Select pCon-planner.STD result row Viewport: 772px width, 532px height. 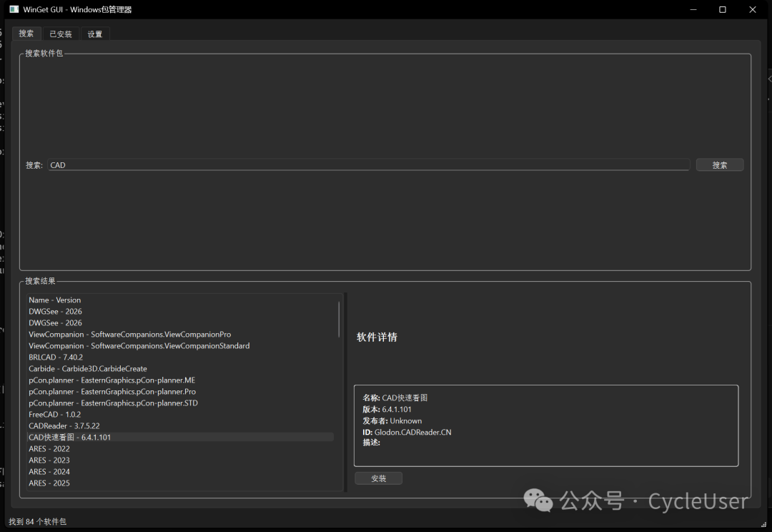pos(181,403)
